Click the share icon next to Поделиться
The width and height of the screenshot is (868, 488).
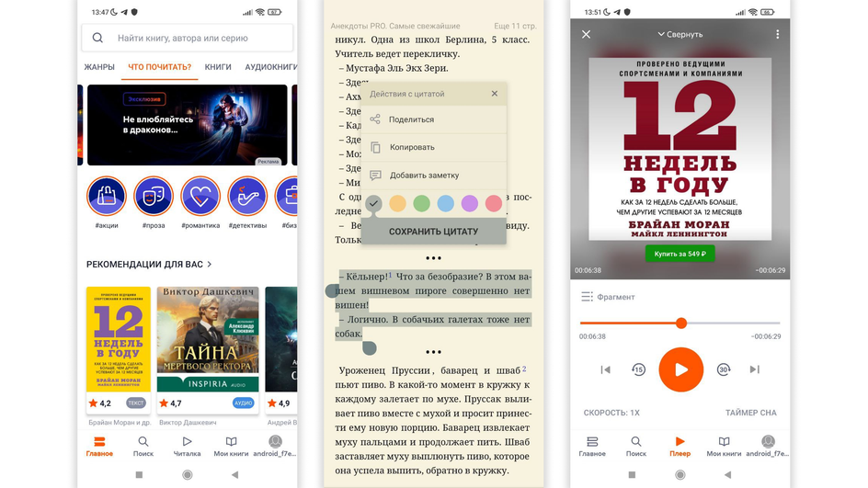pos(375,119)
